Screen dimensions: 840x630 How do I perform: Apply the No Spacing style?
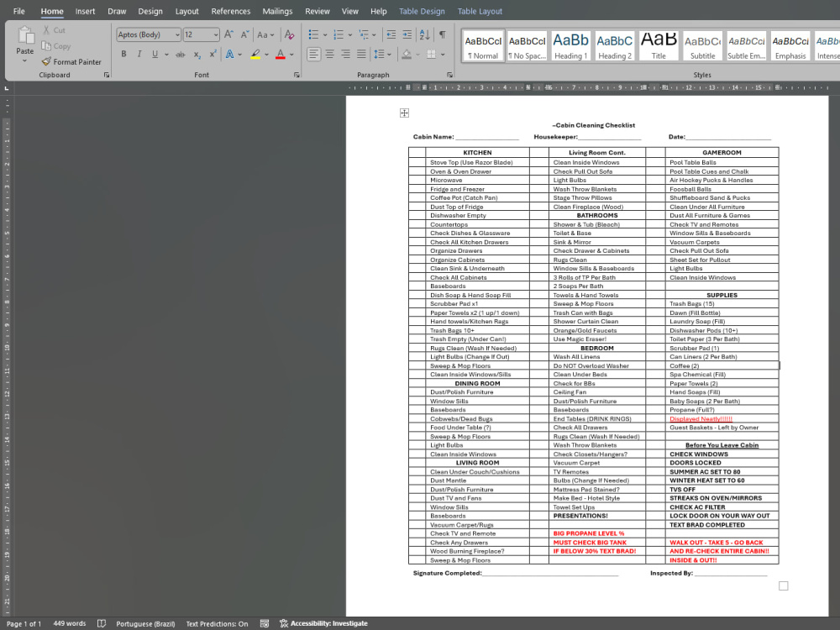tap(528, 45)
